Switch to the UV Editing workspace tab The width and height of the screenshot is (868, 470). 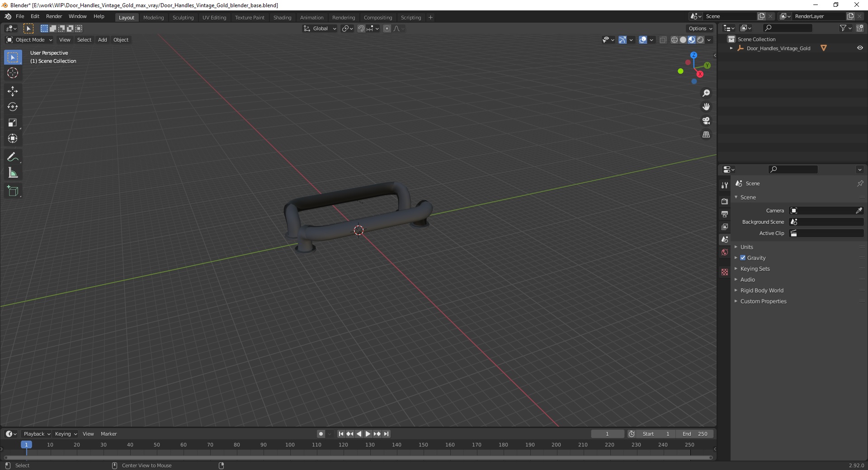pos(214,18)
